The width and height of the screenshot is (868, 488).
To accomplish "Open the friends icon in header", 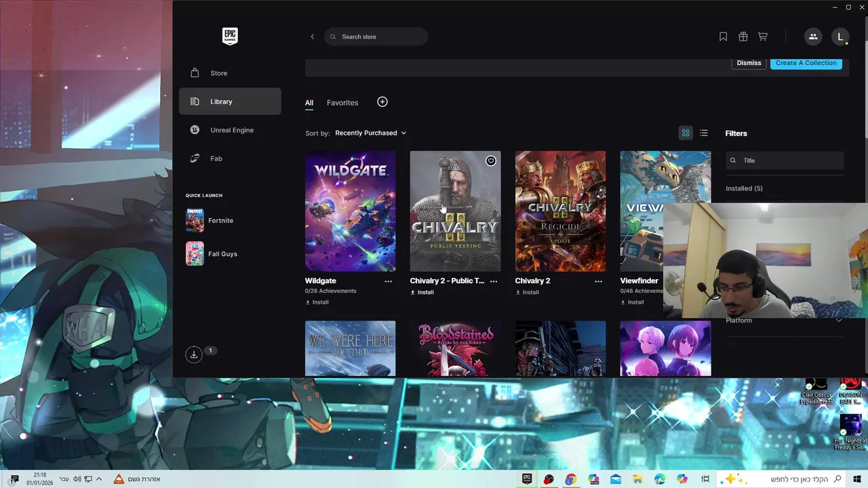I will pyautogui.click(x=813, y=37).
